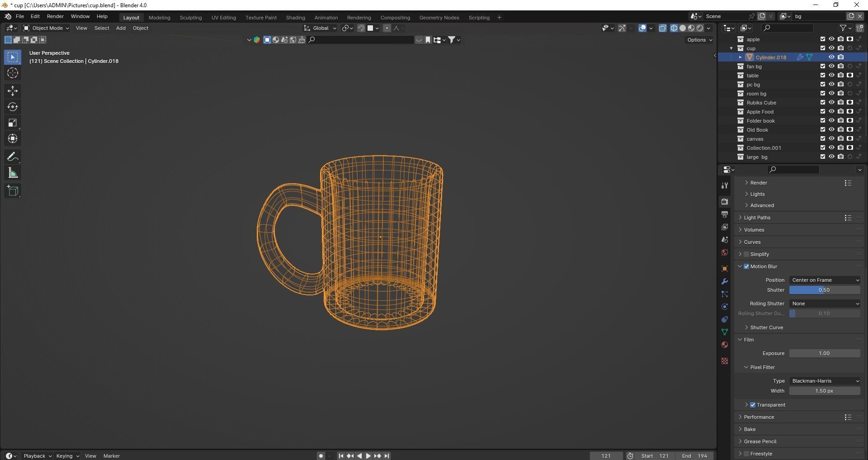Screen dimensions: 868x460
Task: Open the Particles properties tab
Action: point(725,294)
